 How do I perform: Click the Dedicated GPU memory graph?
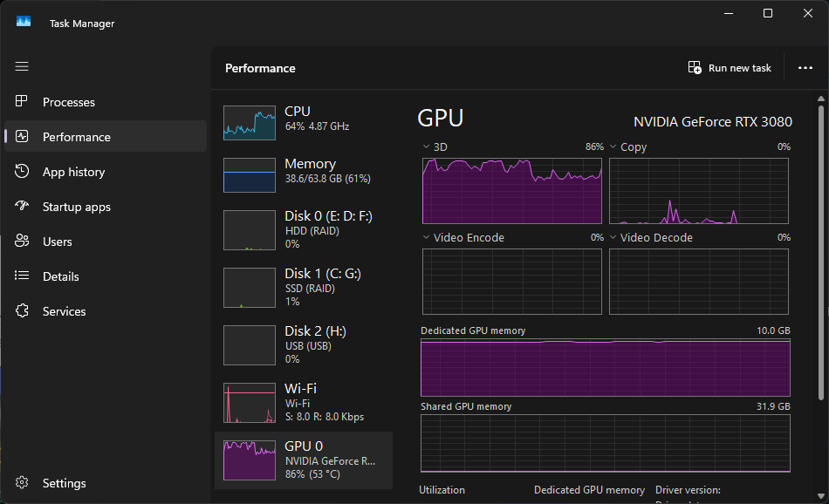click(x=606, y=368)
